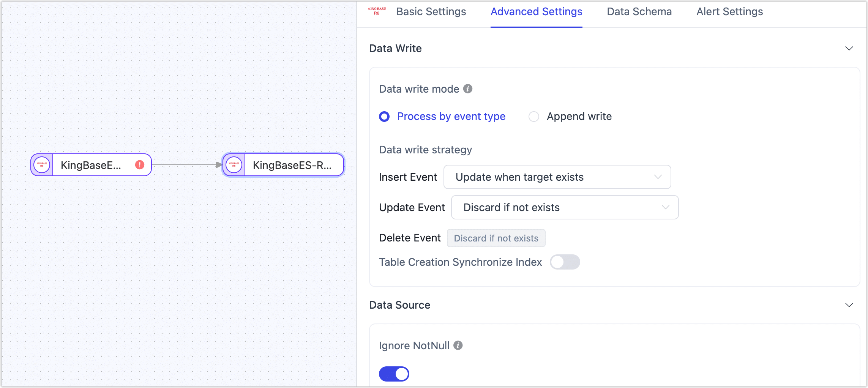Collapse the Data Write section
The image size is (868, 388).
(x=849, y=48)
